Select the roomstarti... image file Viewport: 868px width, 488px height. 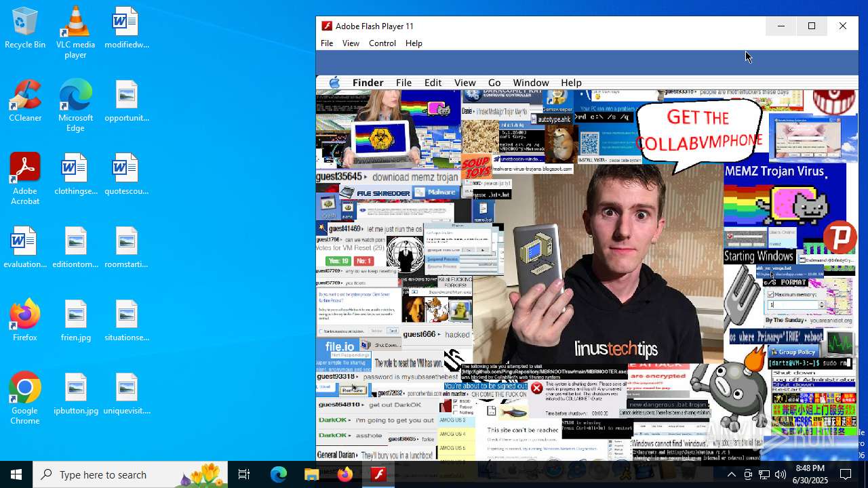point(126,248)
